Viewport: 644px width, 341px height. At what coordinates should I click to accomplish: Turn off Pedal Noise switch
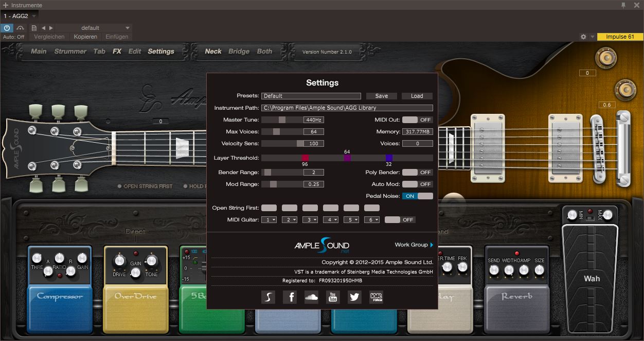tap(417, 196)
